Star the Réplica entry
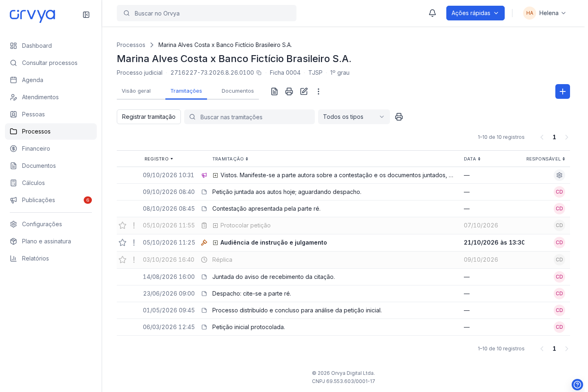This screenshot has height=392, width=588. pos(122,260)
